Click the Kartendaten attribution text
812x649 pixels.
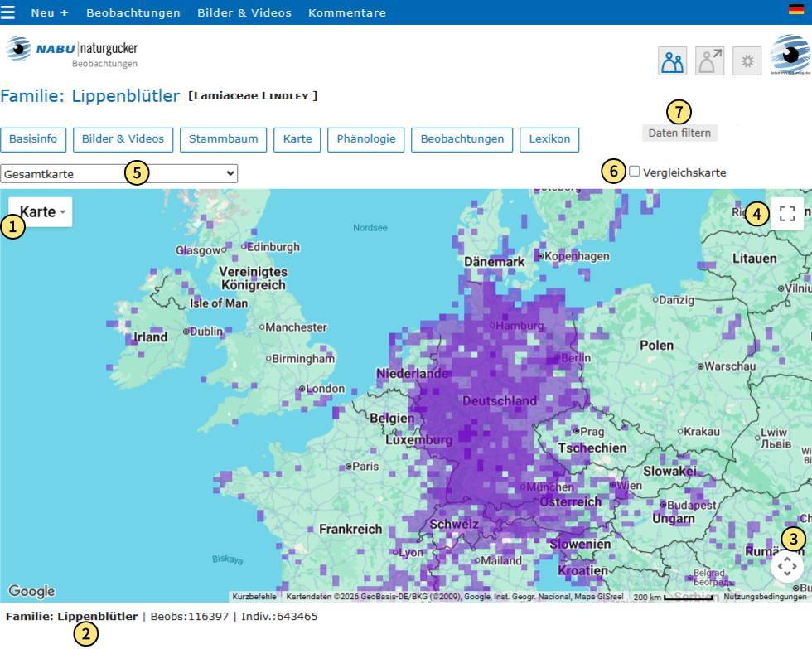coord(455,597)
